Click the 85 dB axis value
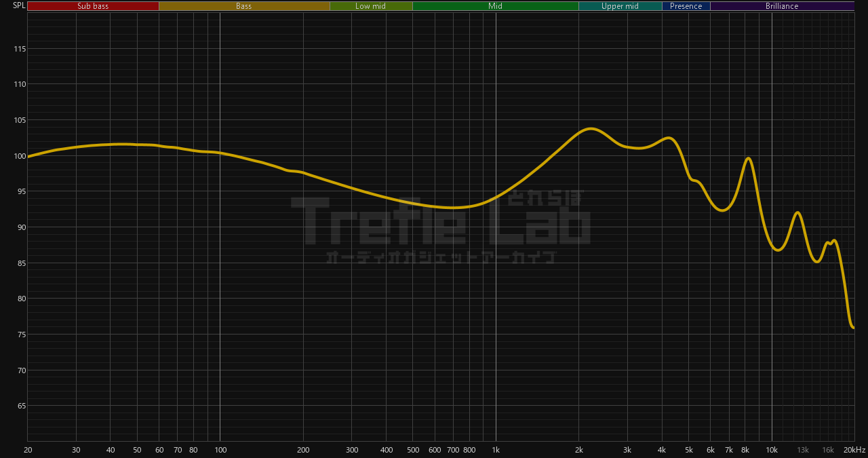This screenshot has width=868, height=458. [21, 263]
